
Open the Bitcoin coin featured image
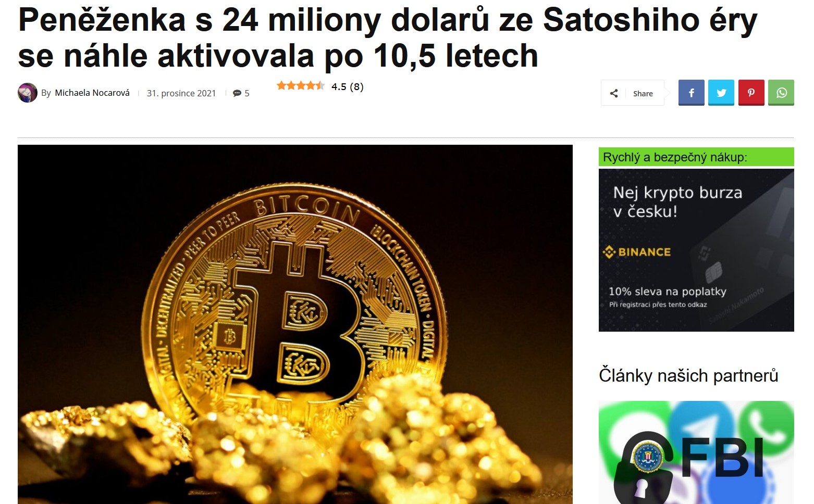click(x=295, y=324)
